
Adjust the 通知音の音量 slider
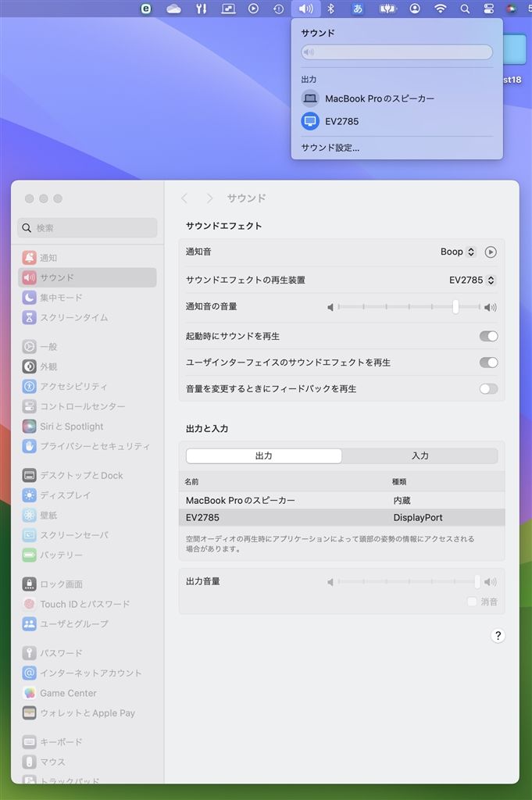pyautogui.click(x=411, y=307)
